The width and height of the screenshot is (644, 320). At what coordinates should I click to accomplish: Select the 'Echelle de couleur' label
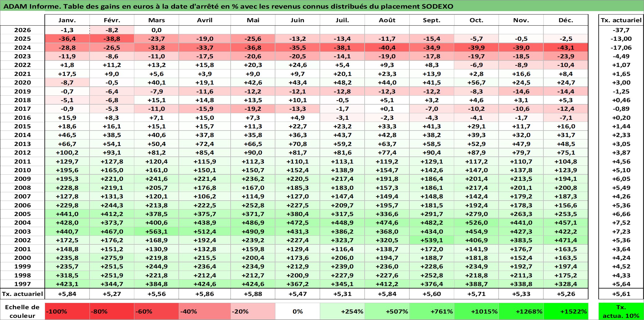(23, 311)
